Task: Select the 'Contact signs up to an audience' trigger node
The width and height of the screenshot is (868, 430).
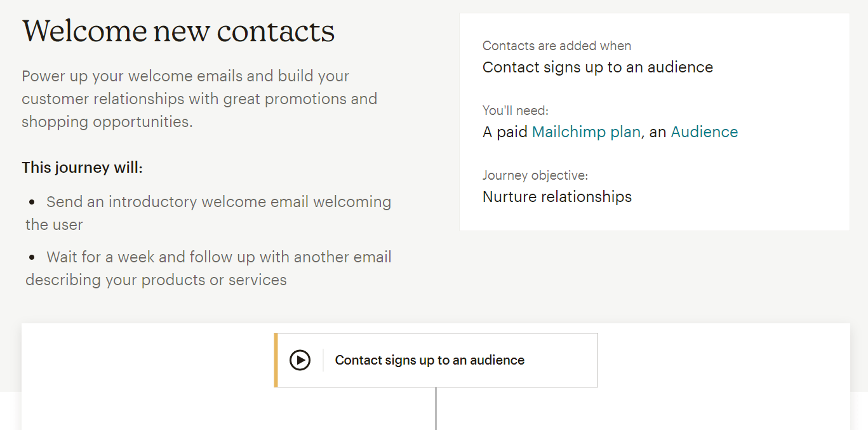Action: click(x=436, y=360)
